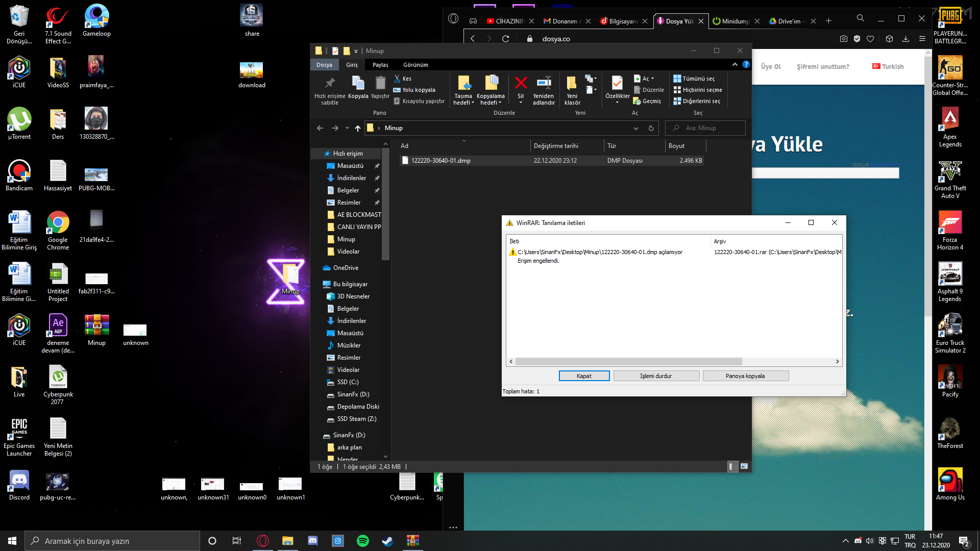980x551 pixels.
Task: Collapse the Explorer ribbon with the chevron
Action: click(x=735, y=64)
